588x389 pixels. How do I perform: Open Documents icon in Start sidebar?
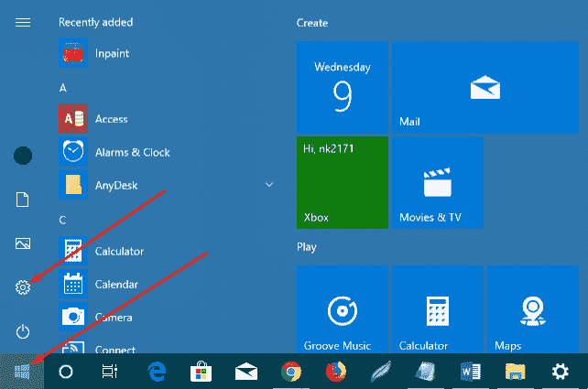tap(23, 200)
